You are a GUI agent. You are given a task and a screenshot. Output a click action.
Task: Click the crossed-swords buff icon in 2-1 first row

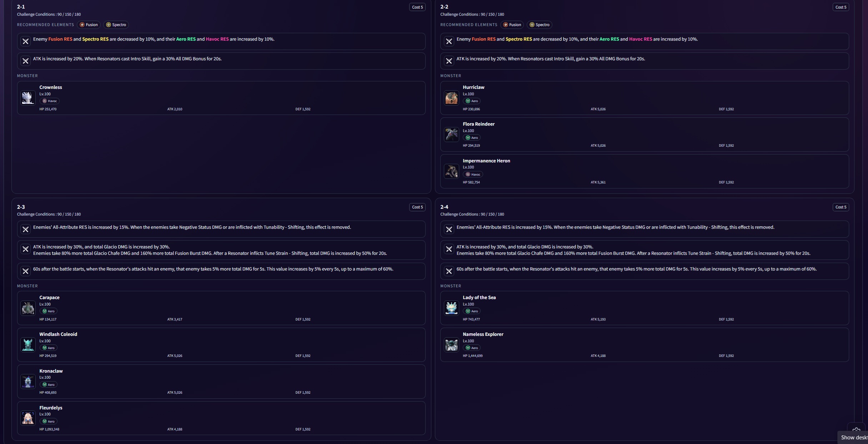25,41
